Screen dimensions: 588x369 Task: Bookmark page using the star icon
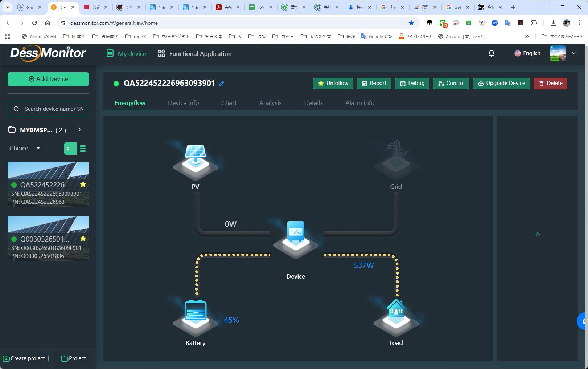click(411, 23)
